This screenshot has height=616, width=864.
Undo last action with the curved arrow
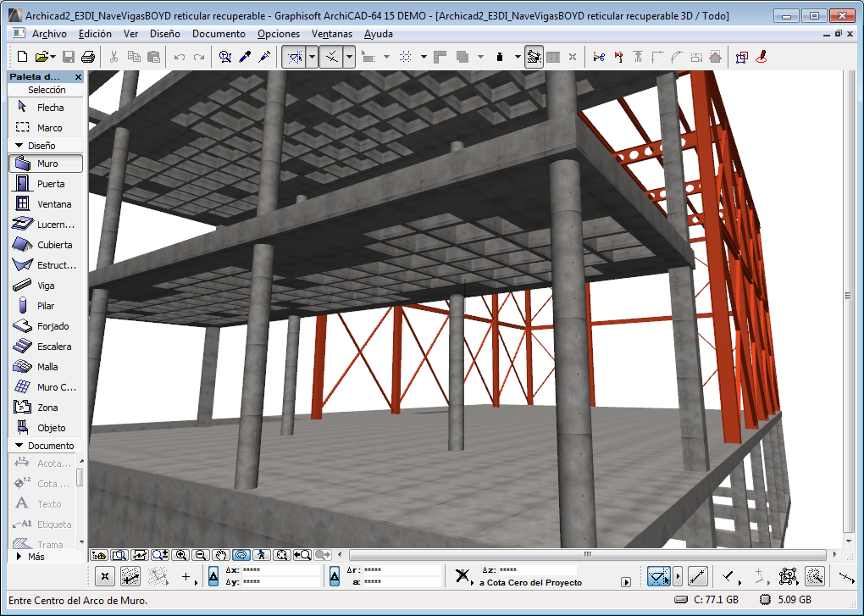(x=179, y=57)
